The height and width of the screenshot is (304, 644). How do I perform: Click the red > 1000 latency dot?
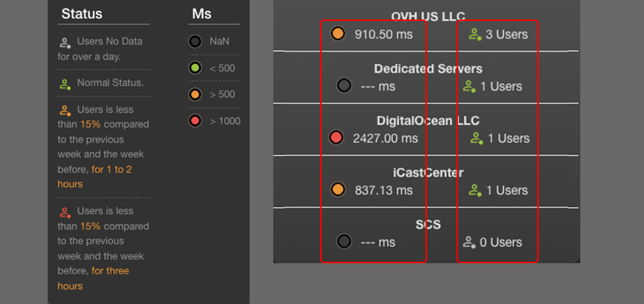pyautogui.click(x=195, y=121)
